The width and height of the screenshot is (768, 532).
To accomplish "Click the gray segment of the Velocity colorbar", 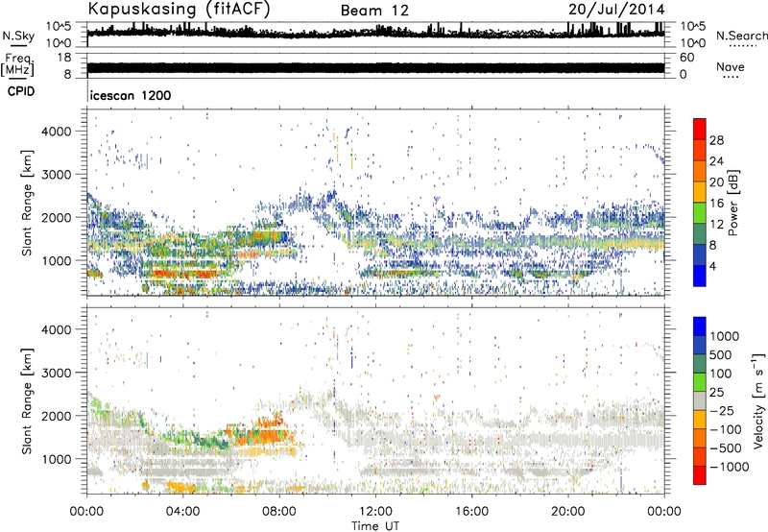I will point(700,400).
